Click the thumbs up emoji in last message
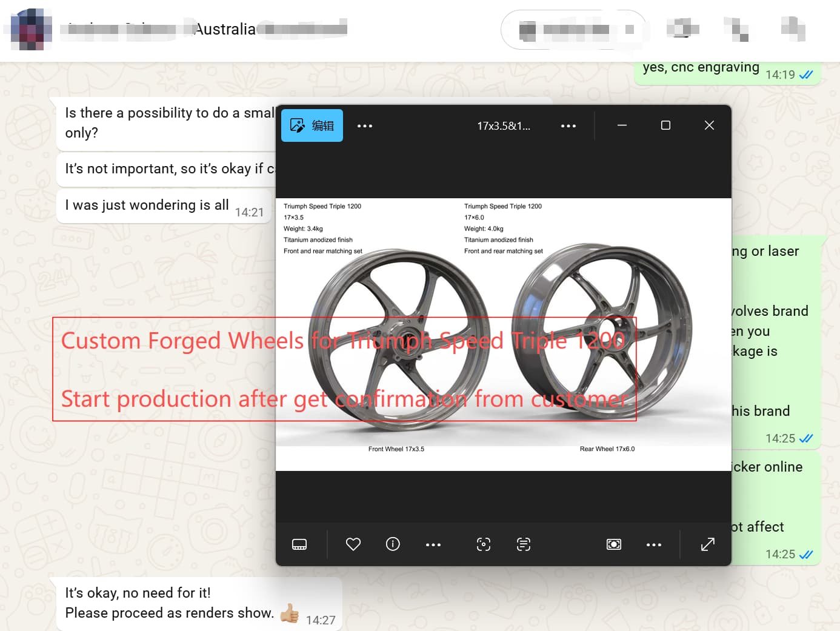This screenshot has width=840, height=631. coord(290,613)
